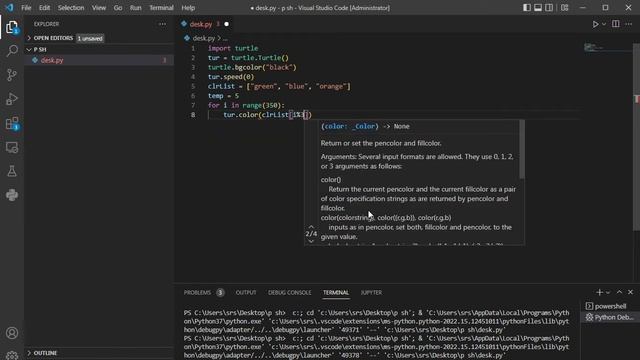Open the Extensions view

coord(12,123)
